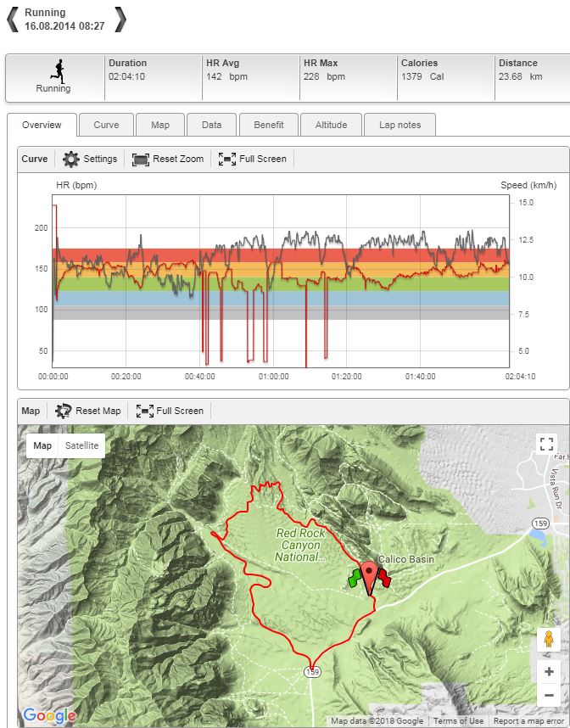This screenshot has width=570, height=728.
Task: Click Terms of Use link
Action: point(458,721)
